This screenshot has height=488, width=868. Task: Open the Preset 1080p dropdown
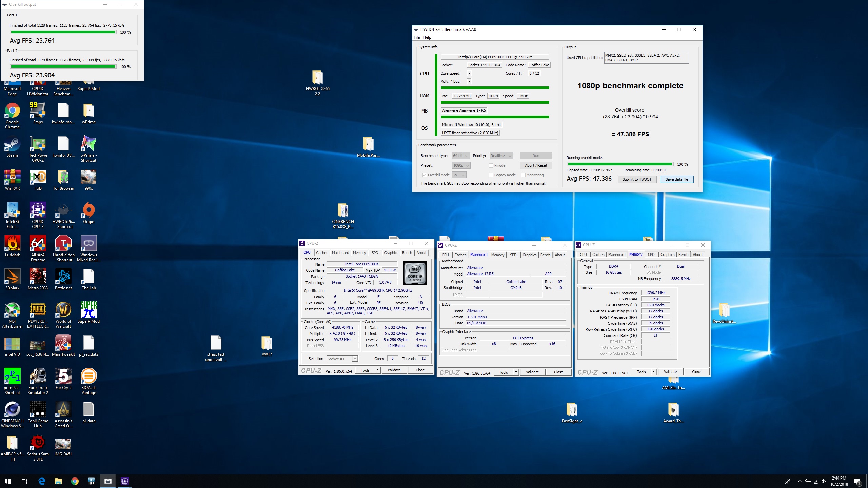461,166
